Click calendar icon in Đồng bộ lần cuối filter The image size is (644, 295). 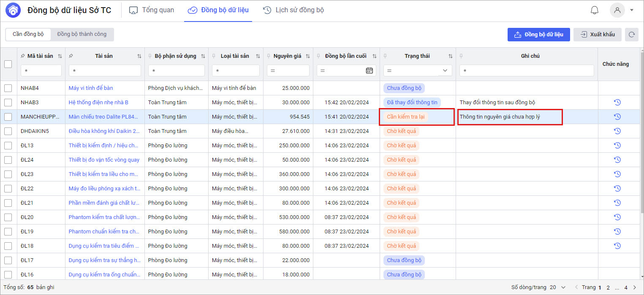tap(369, 70)
